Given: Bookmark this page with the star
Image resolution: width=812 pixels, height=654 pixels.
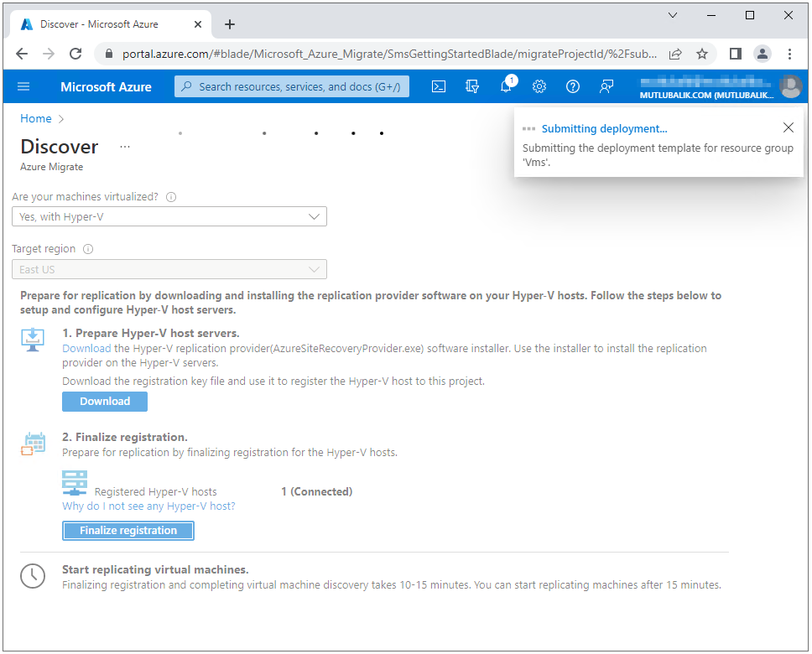Looking at the screenshot, I should point(702,54).
